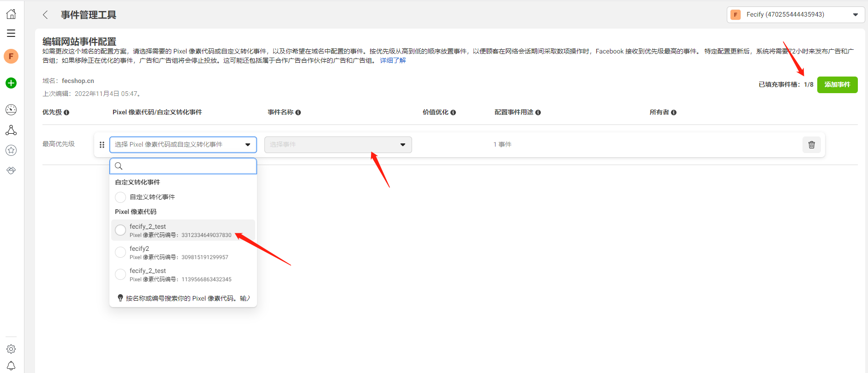Open the home icon in left sidebar
The image size is (868, 373).
(11, 14)
